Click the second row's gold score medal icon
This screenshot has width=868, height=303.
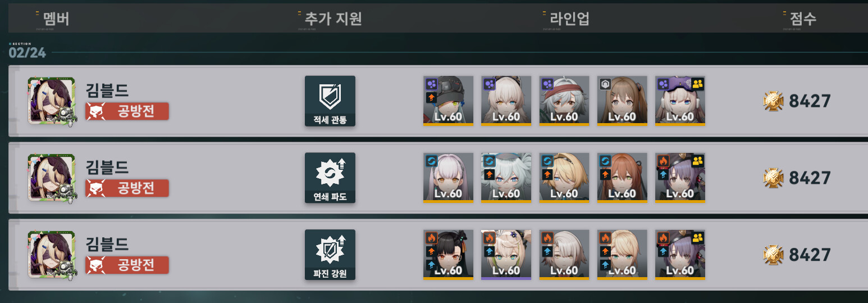773,178
